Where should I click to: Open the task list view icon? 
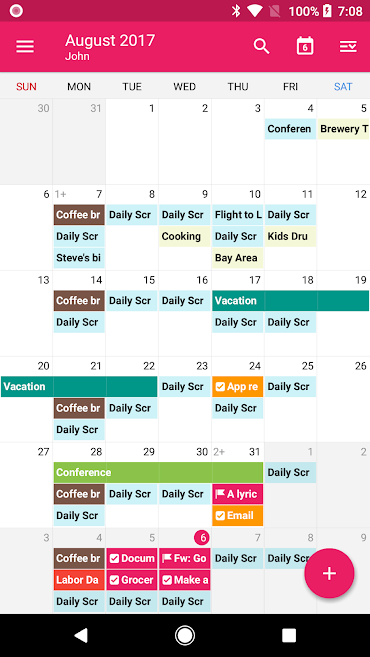tap(348, 46)
